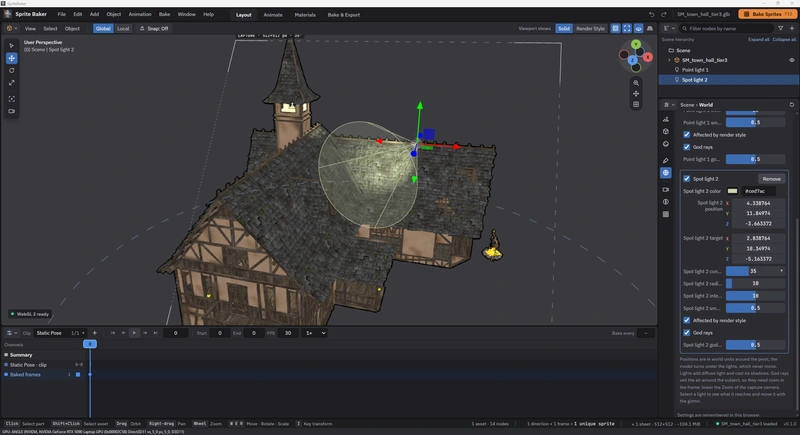Switch transform orientation to Global
Image resolution: width=800 pixels, height=435 pixels.
[103, 29]
